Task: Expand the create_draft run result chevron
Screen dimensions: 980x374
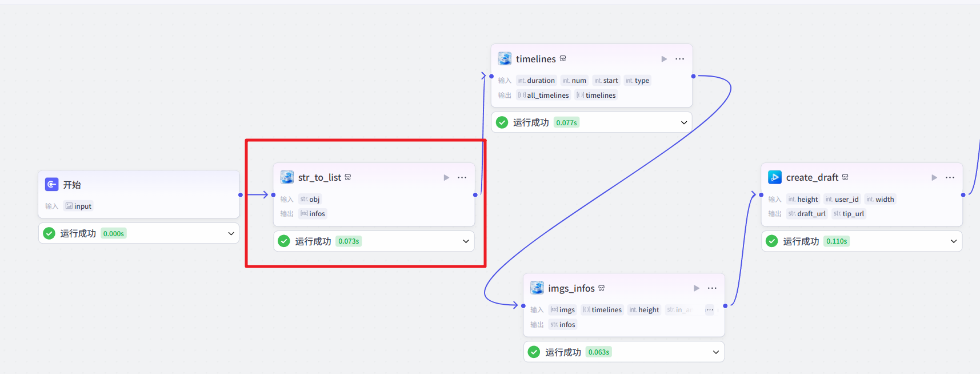Action: [x=953, y=241]
